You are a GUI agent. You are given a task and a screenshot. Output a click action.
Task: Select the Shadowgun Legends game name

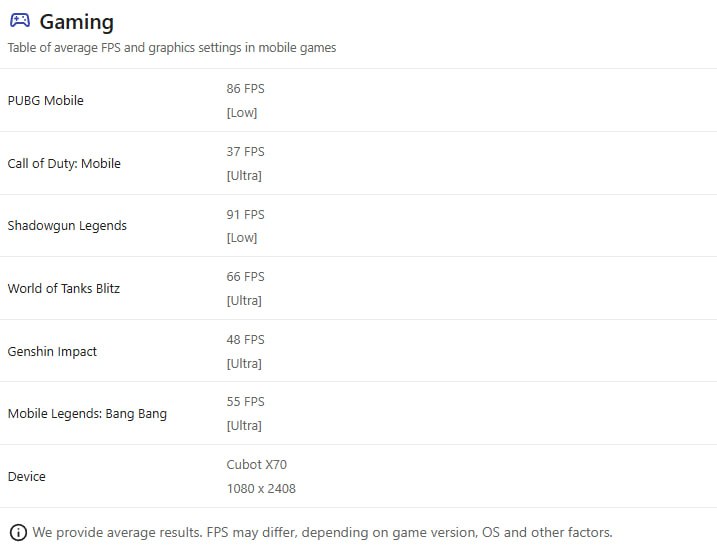[x=67, y=226]
